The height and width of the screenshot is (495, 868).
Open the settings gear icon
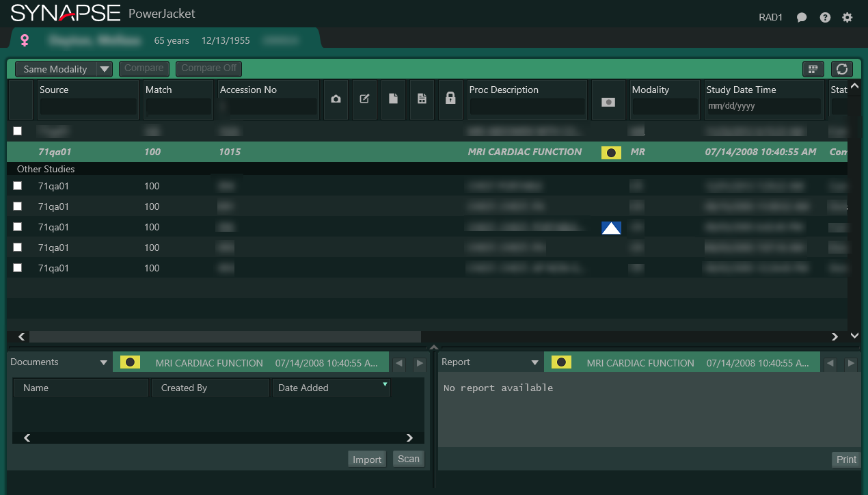(x=847, y=18)
